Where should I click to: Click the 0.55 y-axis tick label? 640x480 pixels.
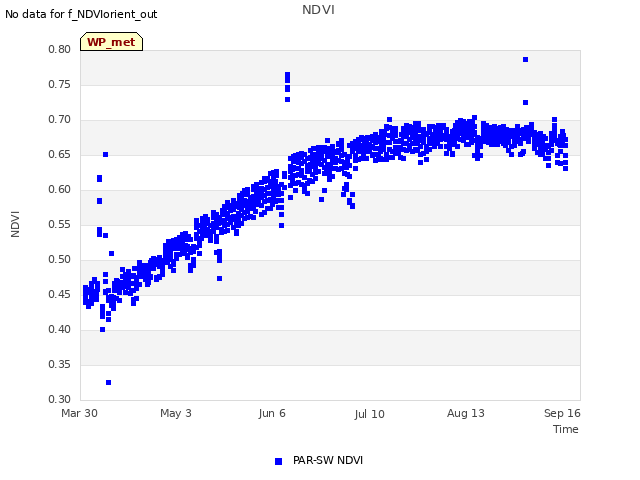(60, 224)
